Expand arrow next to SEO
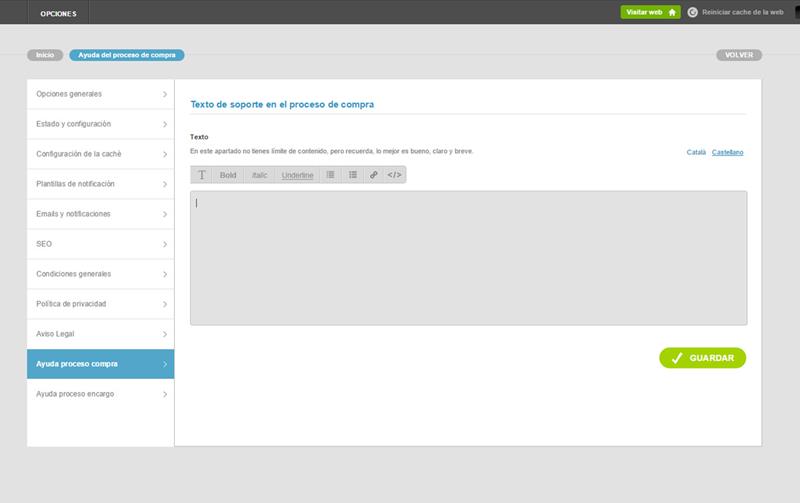Viewport: 800px width, 503px height. point(164,244)
